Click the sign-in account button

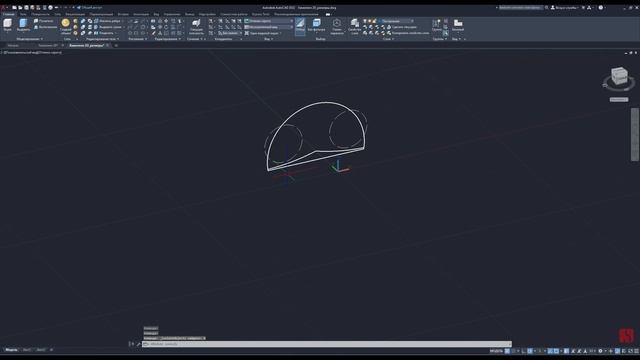point(564,7)
